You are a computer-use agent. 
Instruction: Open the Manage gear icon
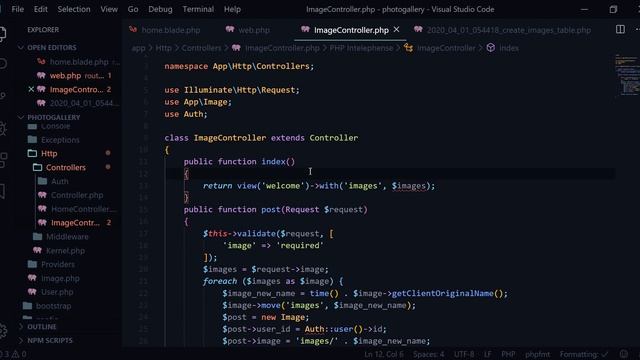click(x=3, y=331)
